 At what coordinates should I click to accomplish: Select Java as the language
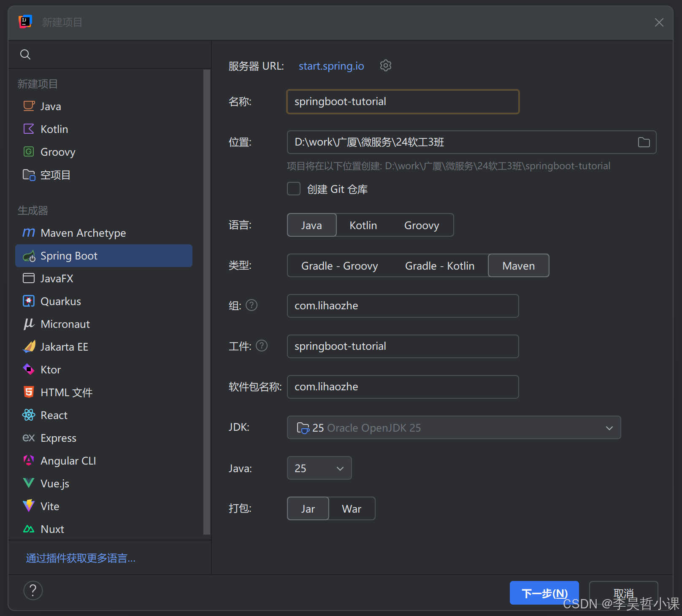(x=311, y=225)
